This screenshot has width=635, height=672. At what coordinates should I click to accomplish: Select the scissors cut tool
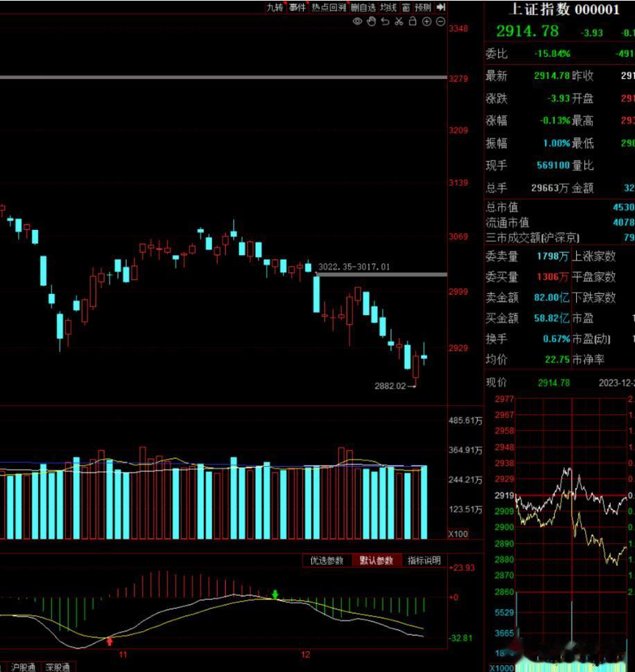399,21
